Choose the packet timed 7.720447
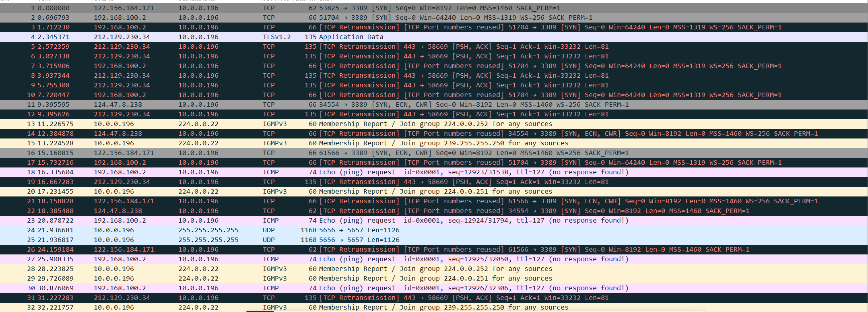The height and width of the screenshot is (312, 868). click(434, 95)
